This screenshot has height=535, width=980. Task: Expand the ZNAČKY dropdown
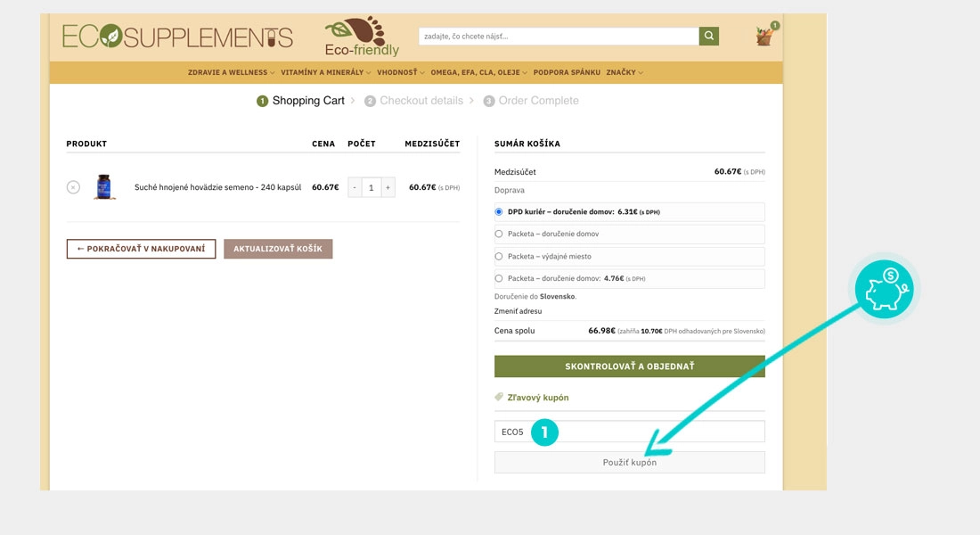621,72
